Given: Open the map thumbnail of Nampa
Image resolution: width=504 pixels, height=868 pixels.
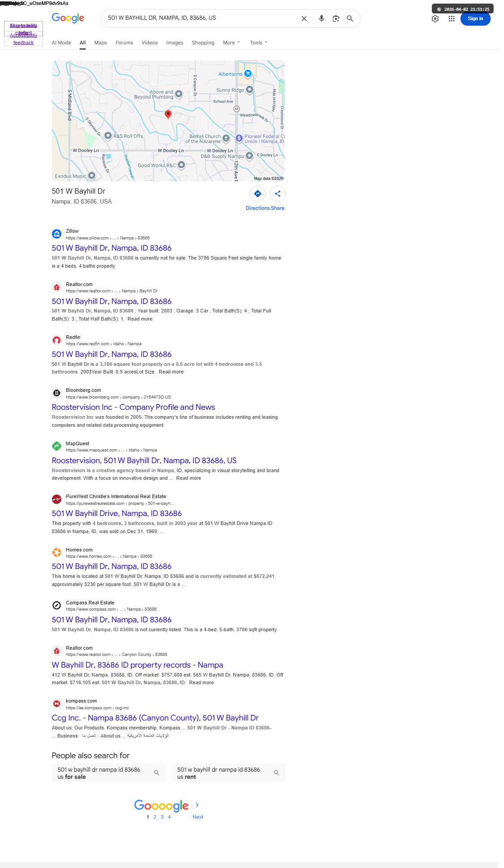Looking at the screenshot, I should (168, 121).
